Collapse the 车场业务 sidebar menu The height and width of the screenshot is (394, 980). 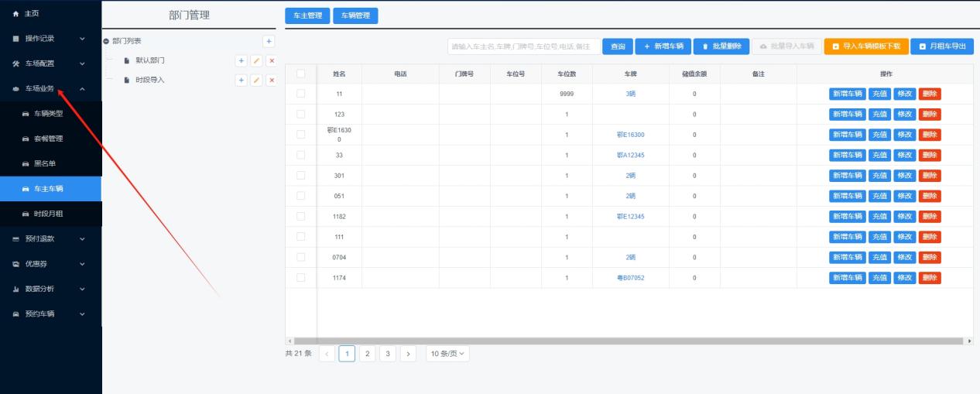[x=50, y=88]
